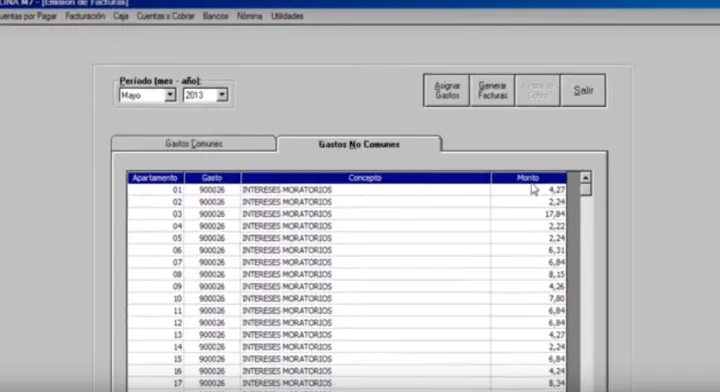
Task: Click the Gasto column header
Action: click(x=212, y=178)
